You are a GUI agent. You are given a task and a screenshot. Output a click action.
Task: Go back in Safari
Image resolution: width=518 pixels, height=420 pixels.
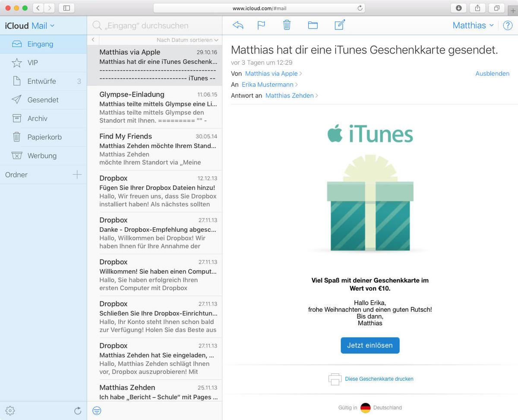pos(38,8)
